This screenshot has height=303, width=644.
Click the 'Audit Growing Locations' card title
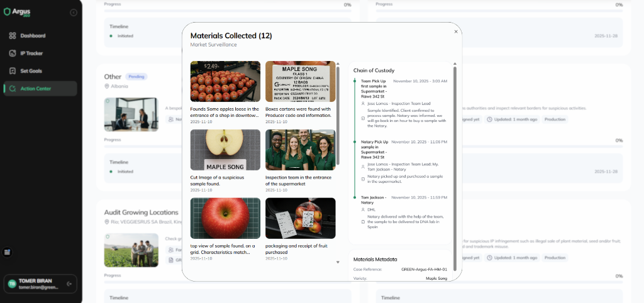tap(142, 212)
